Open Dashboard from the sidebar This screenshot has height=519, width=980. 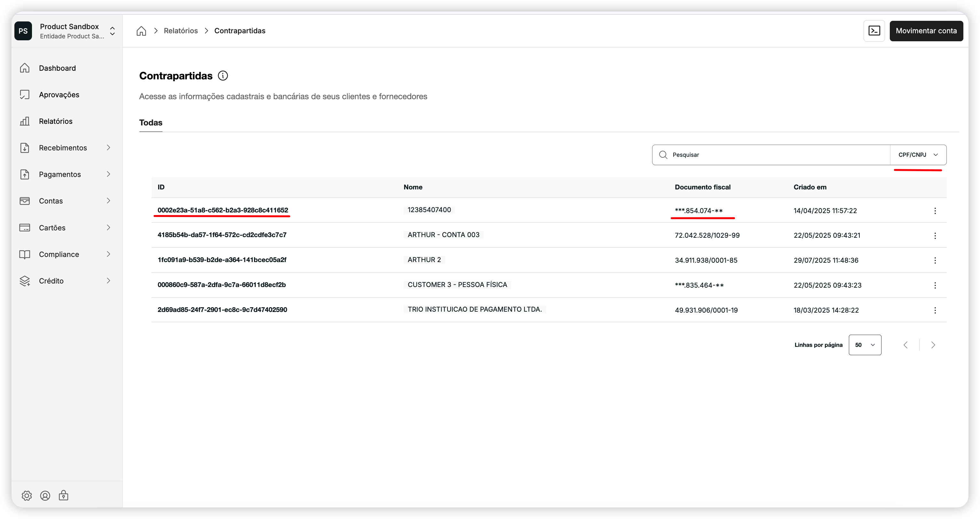click(x=57, y=68)
